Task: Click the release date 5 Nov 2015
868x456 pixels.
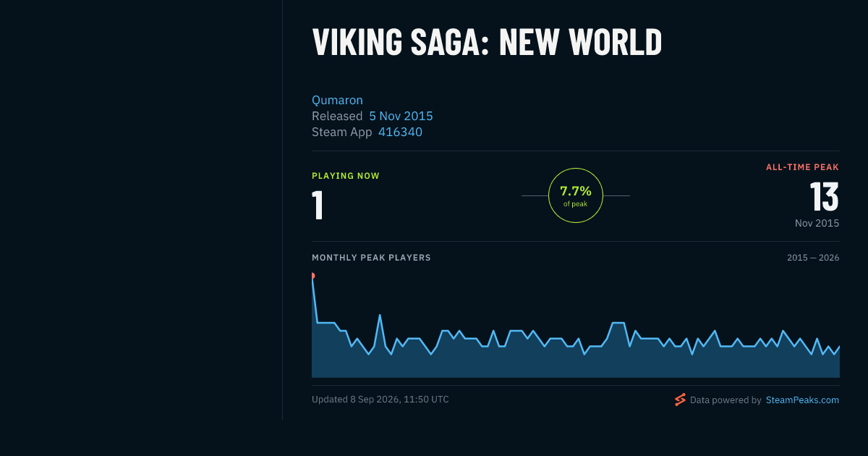Action: tap(401, 116)
